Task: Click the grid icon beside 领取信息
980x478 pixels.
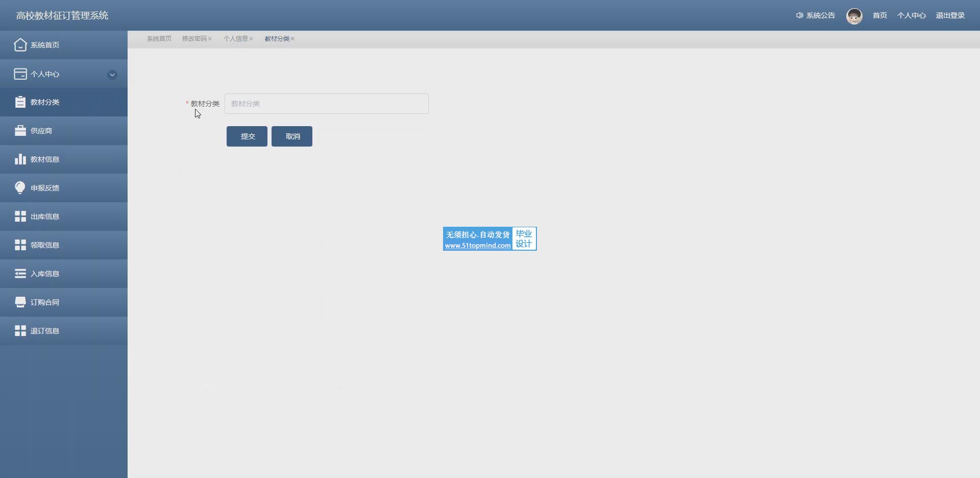Action: coord(20,245)
